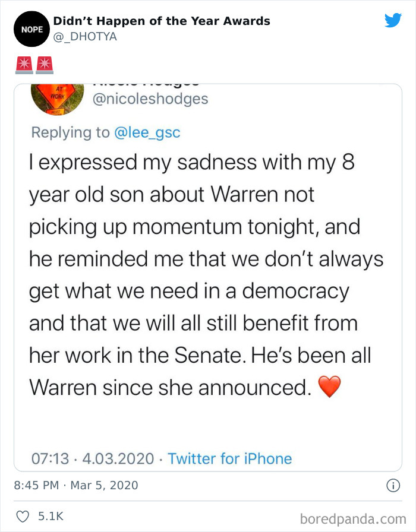Open the @lee_gsc mention link
The height and width of the screenshot is (532, 416).
[x=147, y=132]
